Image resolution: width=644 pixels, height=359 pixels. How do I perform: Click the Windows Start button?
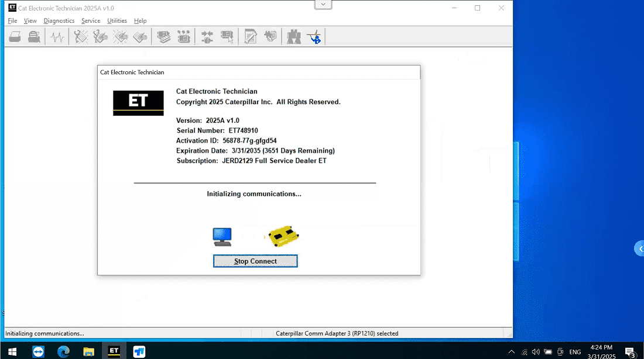click(x=12, y=351)
